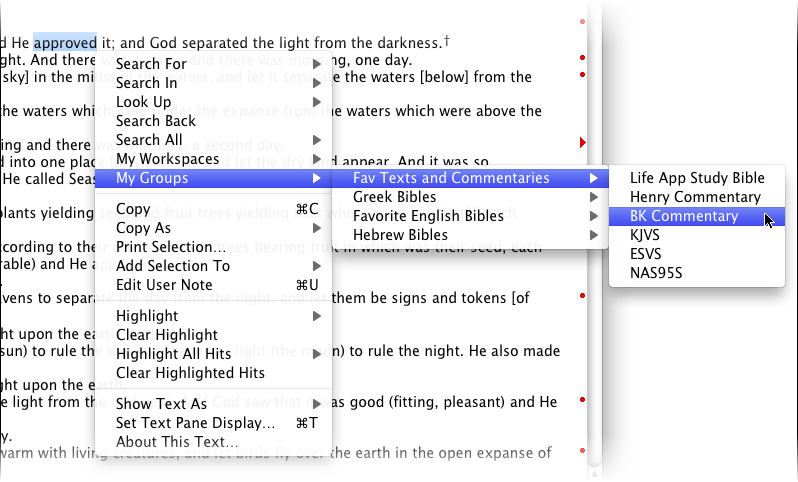Screen dimensions: 798x482
Task: Pick ESVS from the group list
Action: 648,254
